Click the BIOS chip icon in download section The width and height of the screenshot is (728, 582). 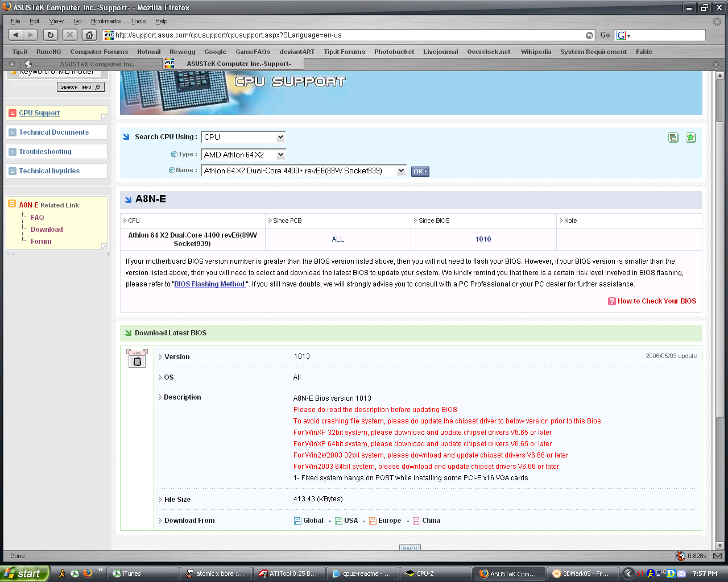137,359
